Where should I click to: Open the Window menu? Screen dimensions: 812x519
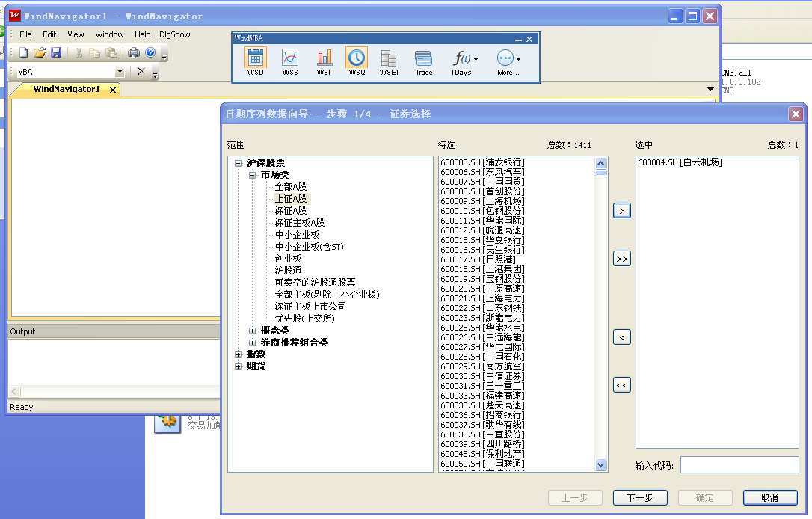point(109,34)
